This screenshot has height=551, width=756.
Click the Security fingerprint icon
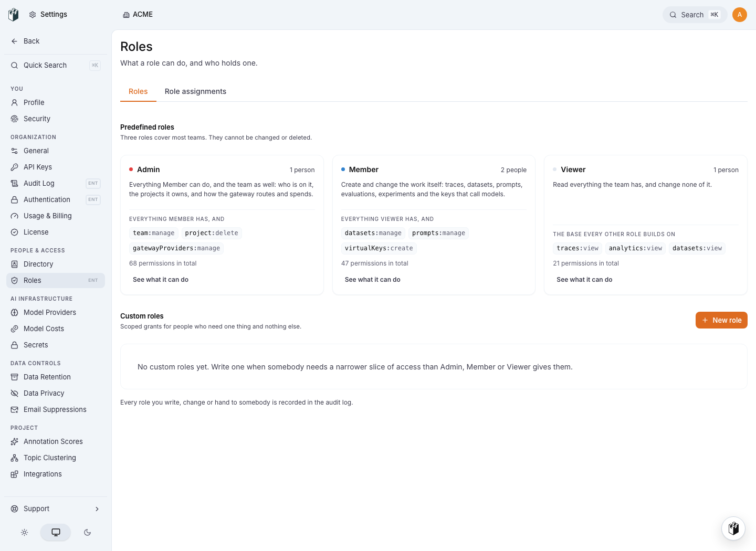[x=15, y=119]
